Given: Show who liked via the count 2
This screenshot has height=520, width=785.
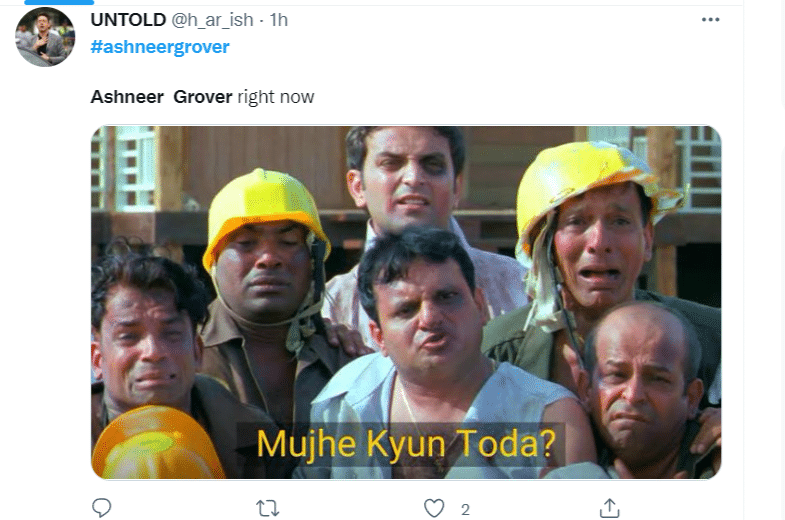Looking at the screenshot, I should (x=465, y=509).
